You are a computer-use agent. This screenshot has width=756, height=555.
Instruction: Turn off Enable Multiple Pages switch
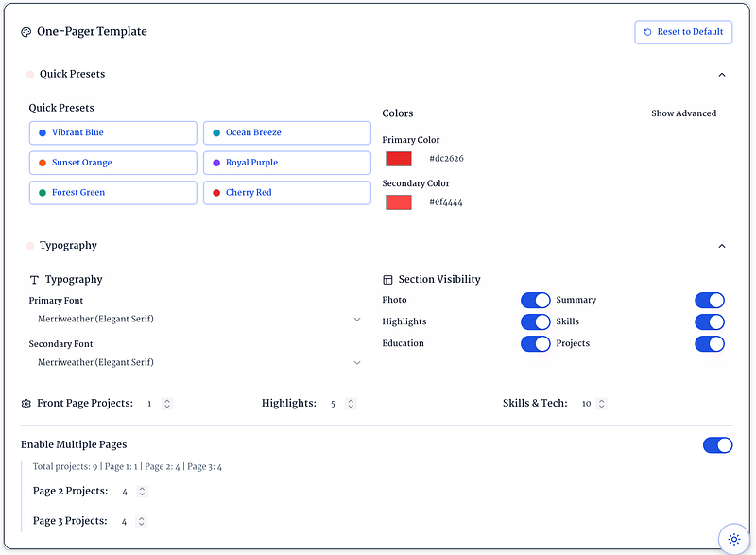click(717, 445)
